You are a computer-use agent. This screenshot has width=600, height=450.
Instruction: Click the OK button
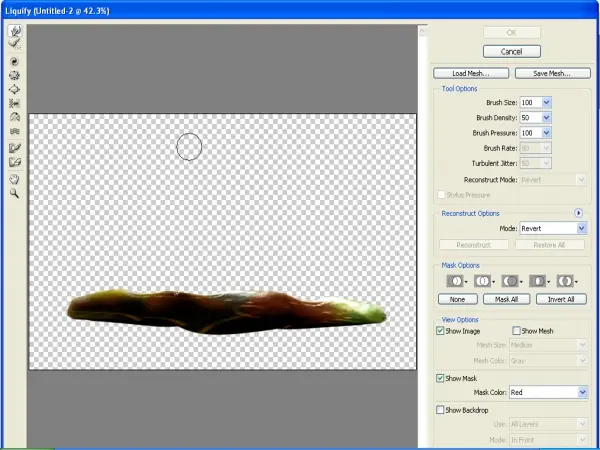pyautogui.click(x=512, y=33)
